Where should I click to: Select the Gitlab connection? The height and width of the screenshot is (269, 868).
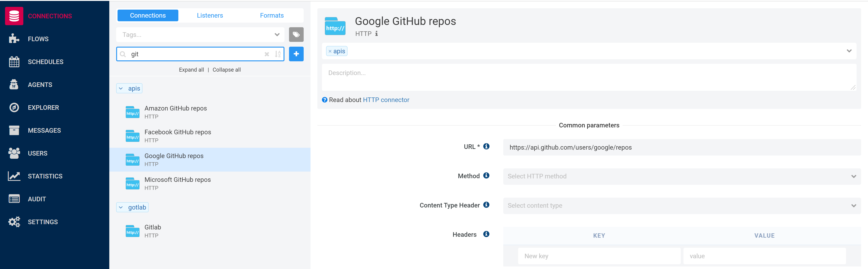pos(210,231)
